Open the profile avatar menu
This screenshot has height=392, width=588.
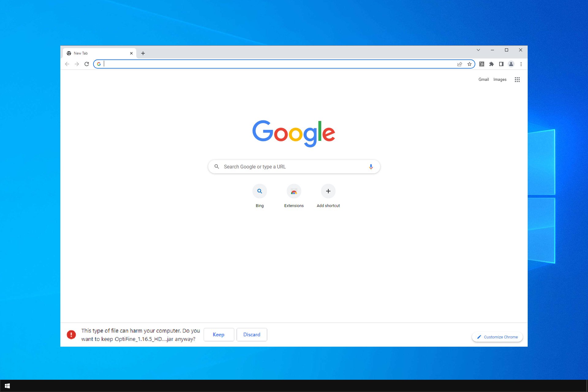pyautogui.click(x=511, y=64)
